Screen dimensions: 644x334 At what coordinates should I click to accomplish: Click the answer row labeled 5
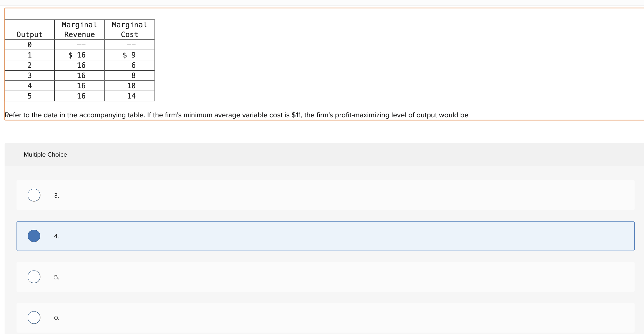[199, 276]
